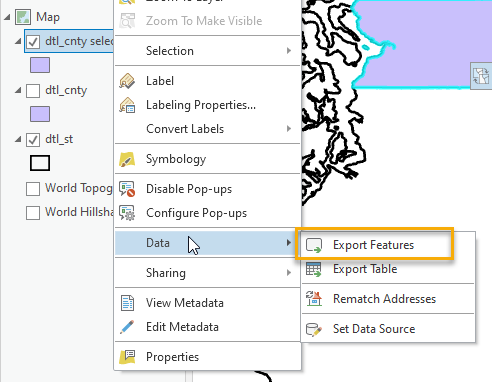Click the dtl_cnty purple symbol swatch
This screenshot has width=492, height=382.
click(x=40, y=114)
